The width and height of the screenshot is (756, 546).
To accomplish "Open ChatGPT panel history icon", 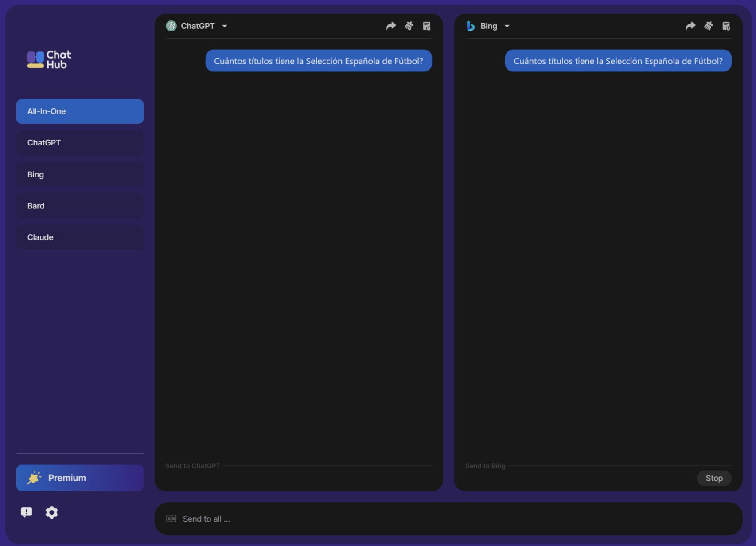I will (x=427, y=26).
